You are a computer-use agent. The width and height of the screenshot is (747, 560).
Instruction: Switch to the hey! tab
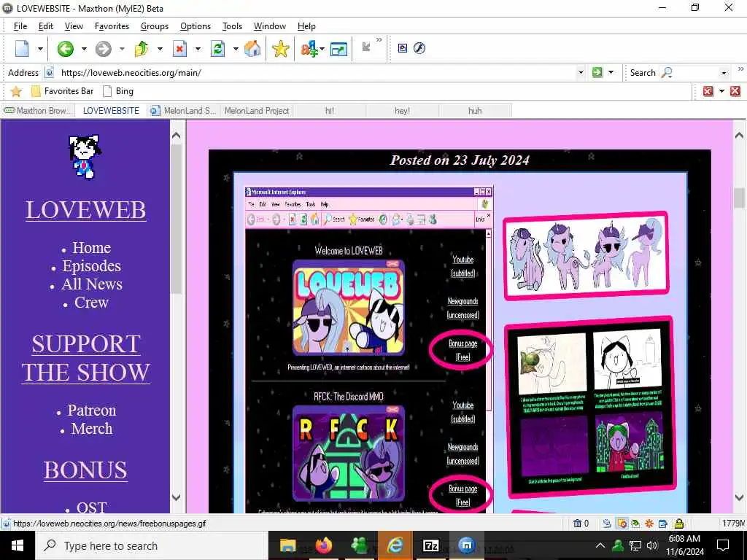coord(402,111)
